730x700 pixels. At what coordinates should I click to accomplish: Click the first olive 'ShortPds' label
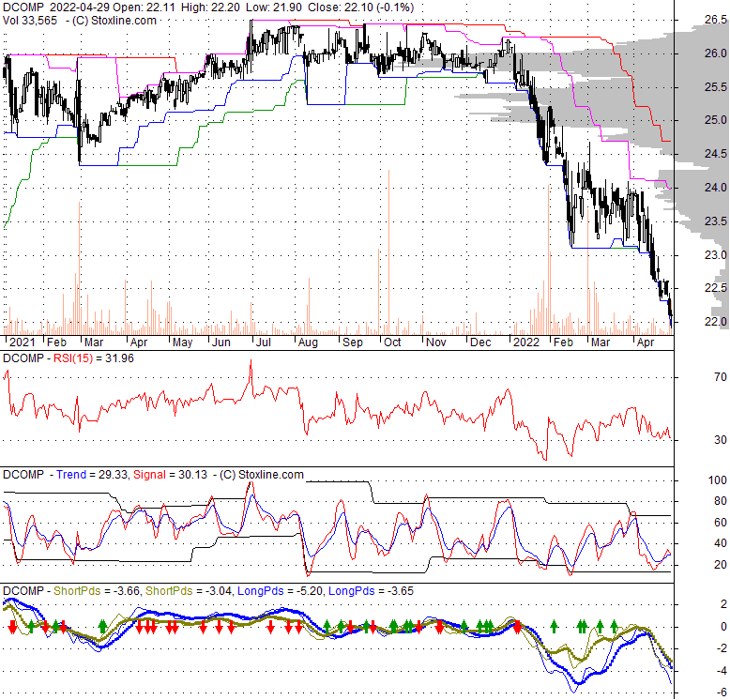[x=77, y=591]
